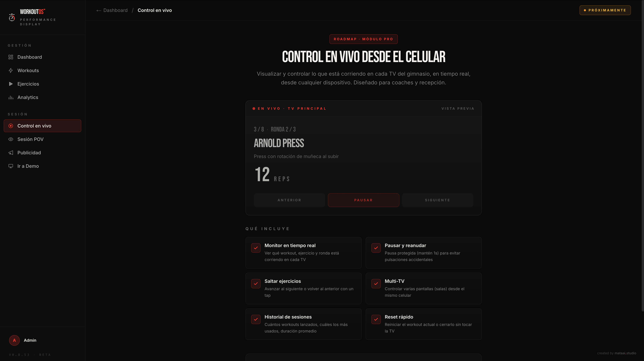Click the RONDA 2 / 3 text
This screenshot has height=361, width=644.
(283, 129)
